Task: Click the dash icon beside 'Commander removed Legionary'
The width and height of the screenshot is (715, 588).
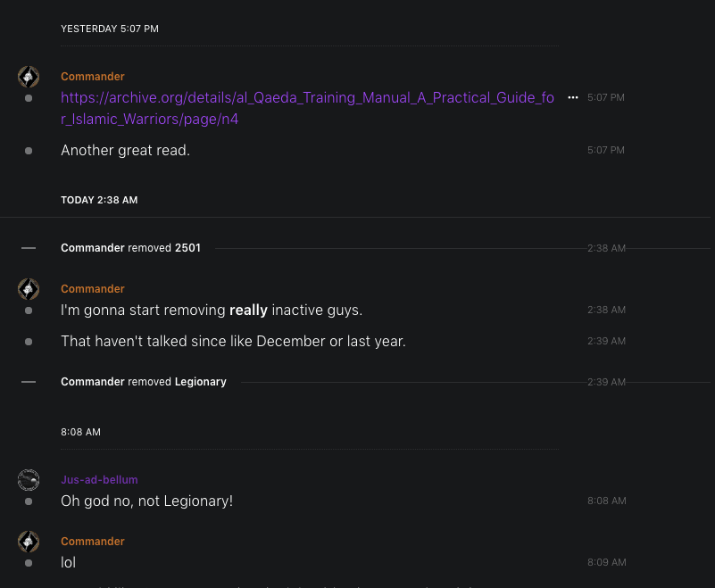Action: [x=29, y=382]
